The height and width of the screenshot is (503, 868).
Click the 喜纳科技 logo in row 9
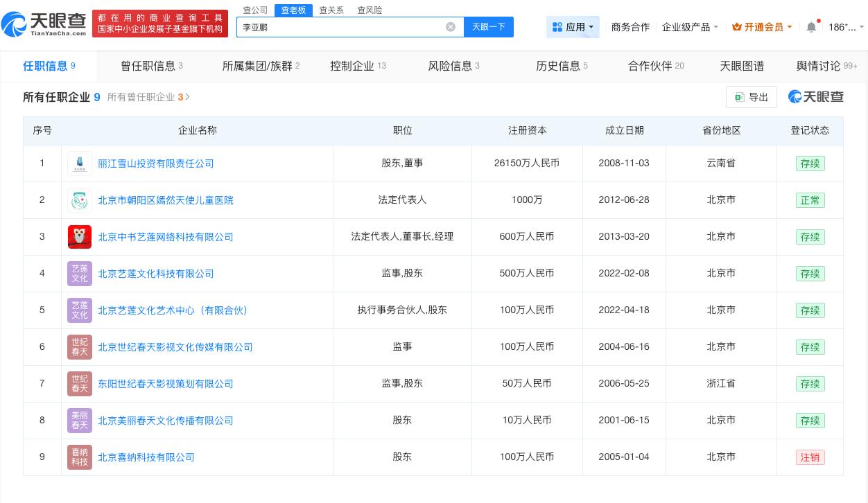(x=80, y=457)
